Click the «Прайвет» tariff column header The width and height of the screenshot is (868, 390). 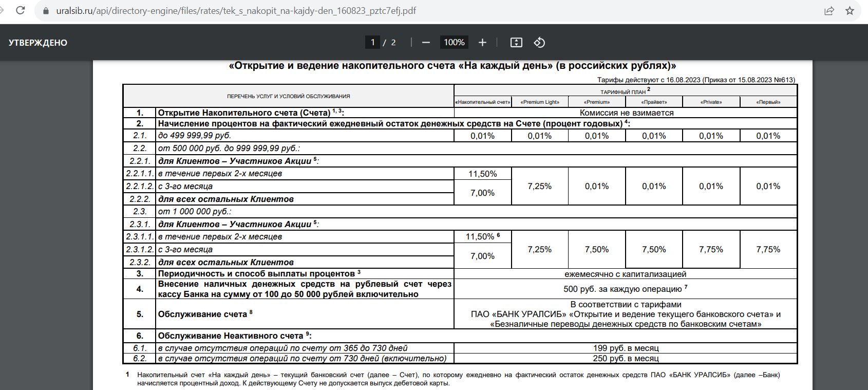[654, 102]
